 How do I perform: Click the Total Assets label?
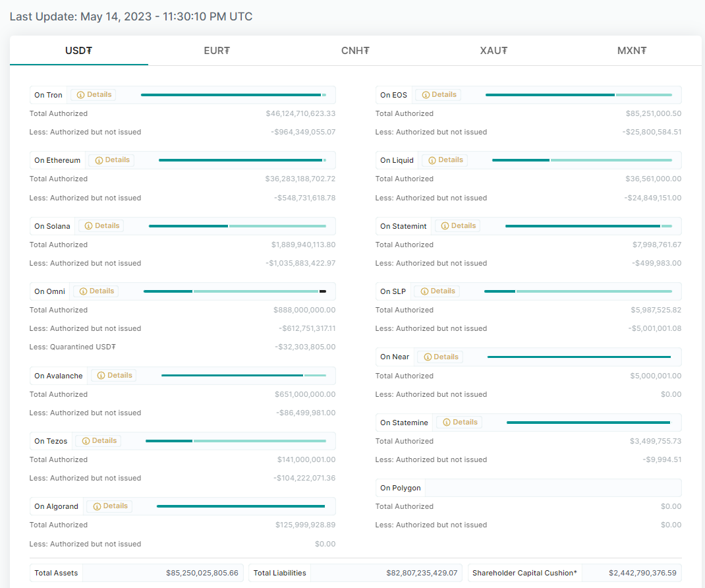(56, 573)
